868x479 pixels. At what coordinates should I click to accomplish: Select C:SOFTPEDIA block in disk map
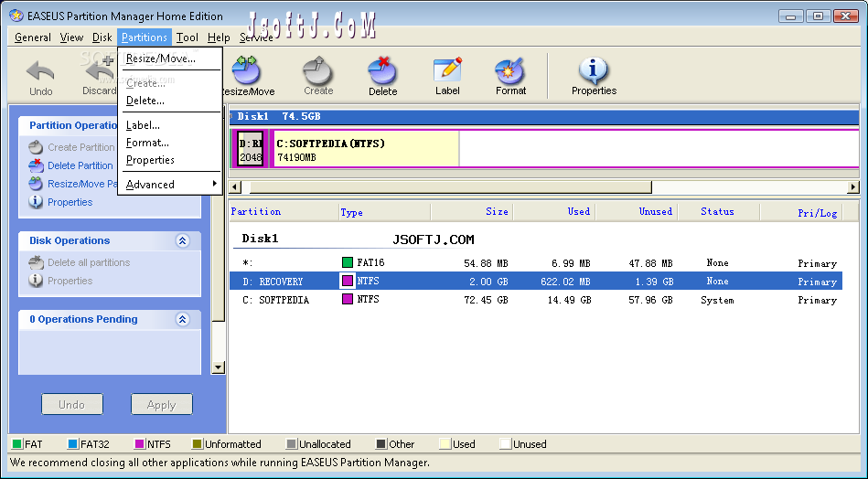coord(564,149)
